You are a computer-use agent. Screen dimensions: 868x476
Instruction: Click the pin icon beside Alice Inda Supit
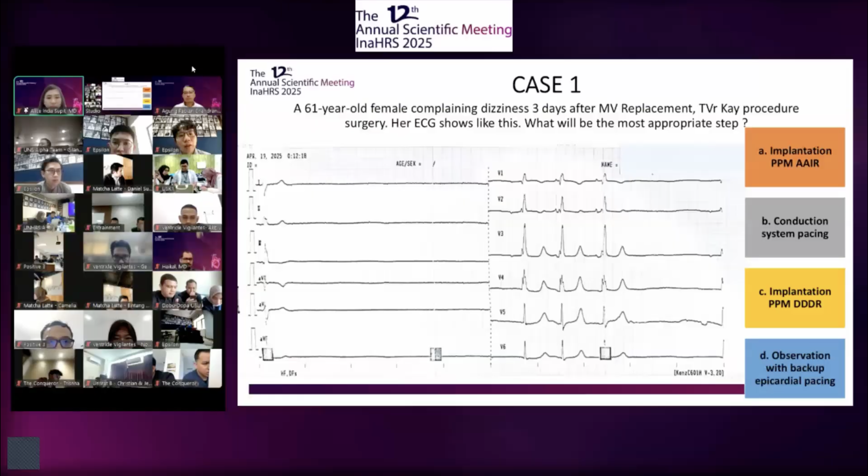(x=26, y=111)
